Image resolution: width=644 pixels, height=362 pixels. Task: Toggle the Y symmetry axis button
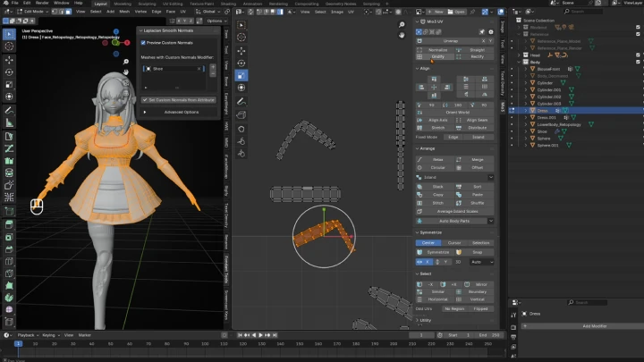[442, 262]
